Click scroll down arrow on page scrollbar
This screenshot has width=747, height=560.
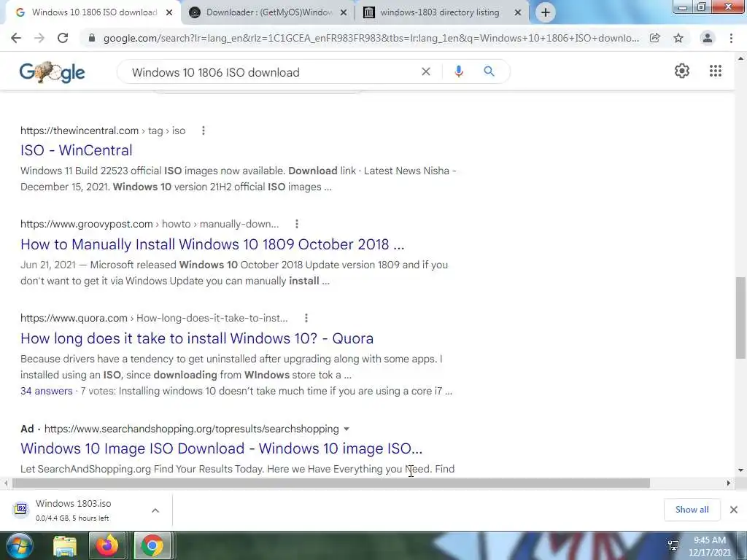point(740,470)
